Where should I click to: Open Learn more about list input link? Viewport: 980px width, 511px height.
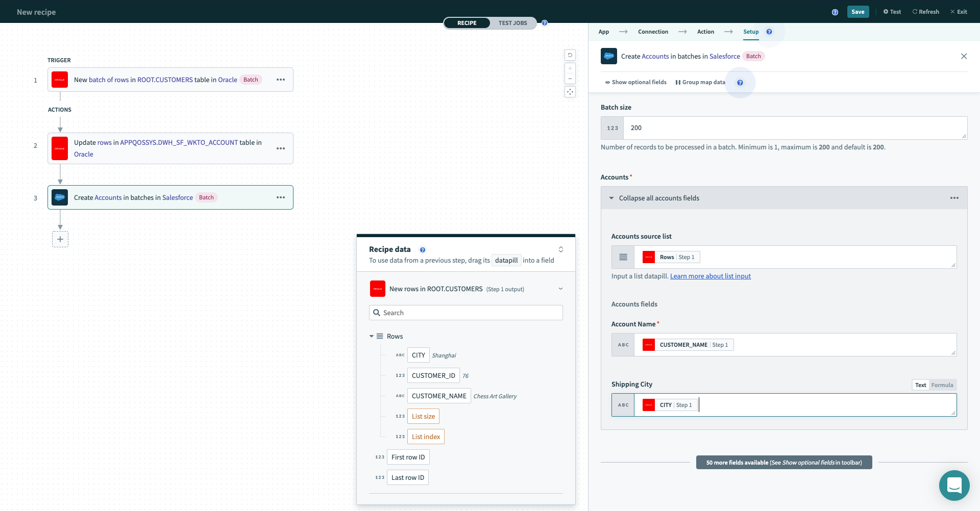click(x=710, y=276)
